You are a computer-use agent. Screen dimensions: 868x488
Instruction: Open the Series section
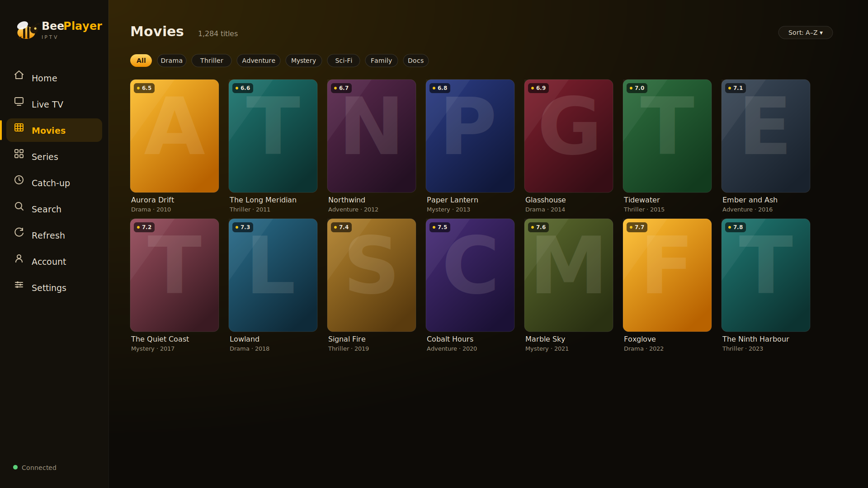(x=45, y=157)
